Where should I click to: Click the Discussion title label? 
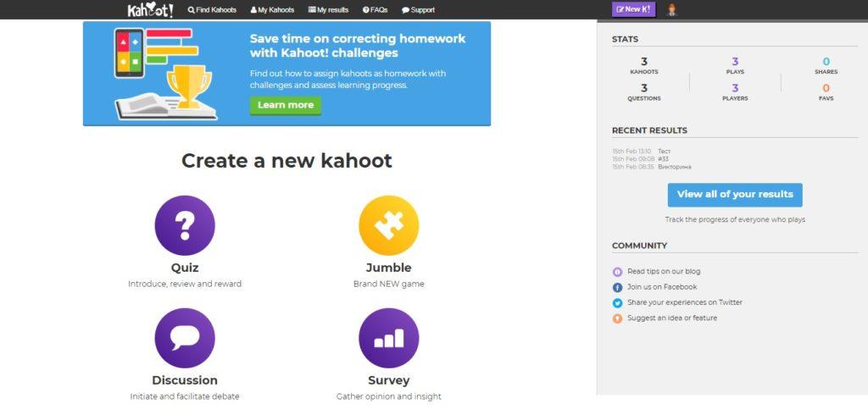pyautogui.click(x=185, y=380)
